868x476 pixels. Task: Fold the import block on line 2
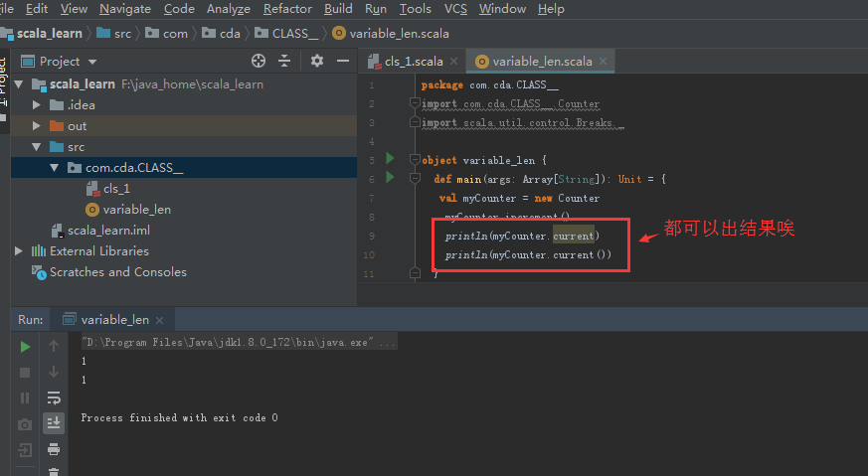(x=415, y=103)
